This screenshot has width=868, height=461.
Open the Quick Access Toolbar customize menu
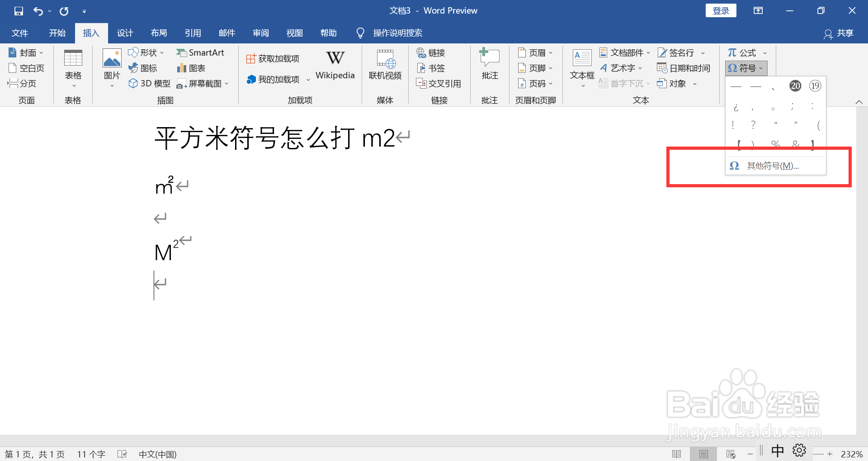pos(84,11)
